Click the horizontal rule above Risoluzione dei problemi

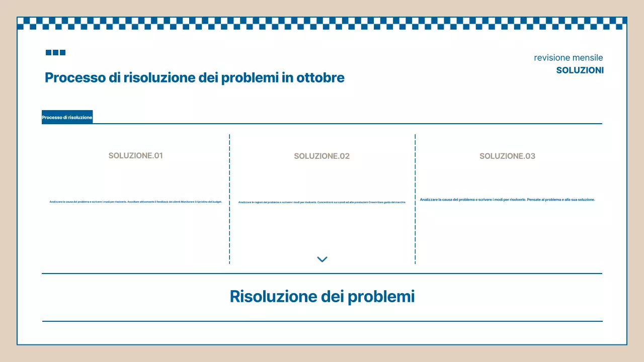click(x=322, y=274)
